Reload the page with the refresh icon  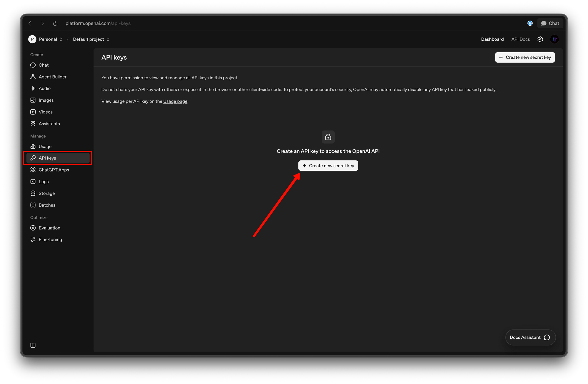tap(55, 23)
